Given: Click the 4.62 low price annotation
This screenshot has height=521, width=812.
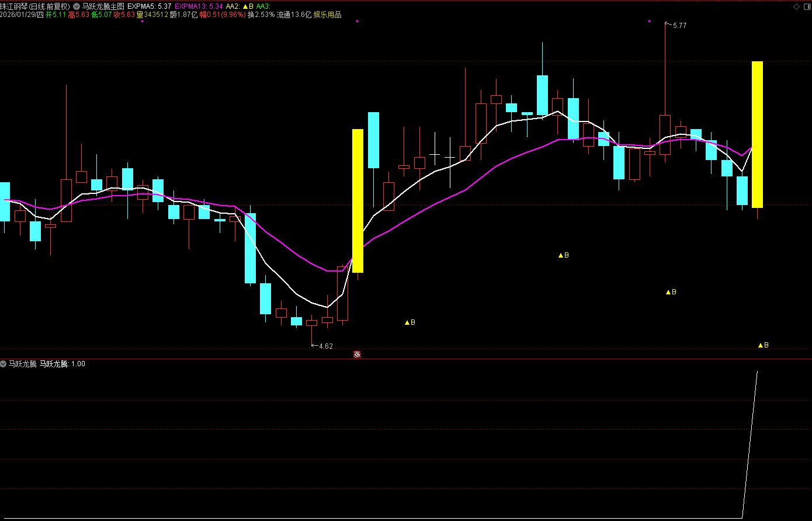Looking at the screenshot, I should (x=325, y=346).
